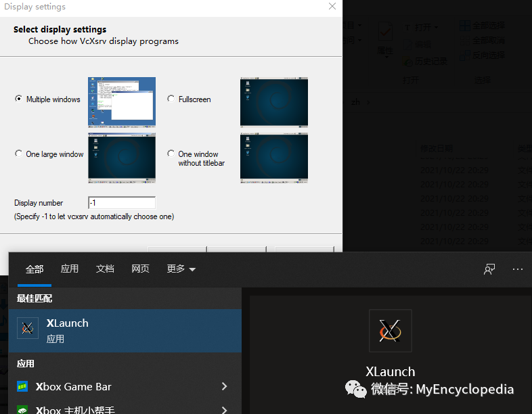
Task: Switch to the 全部 search tab
Action: click(x=35, y=269)
